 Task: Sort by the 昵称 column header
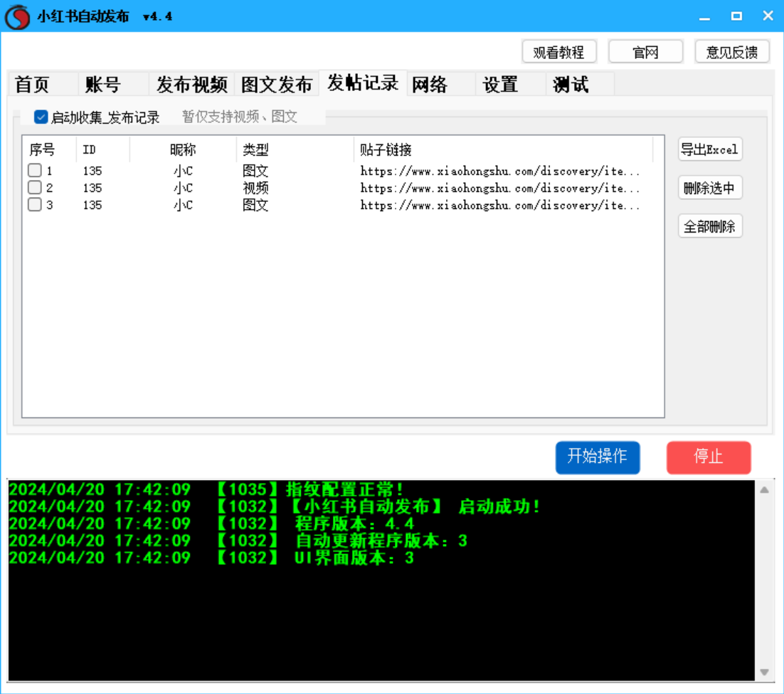[x=183, y=149]
